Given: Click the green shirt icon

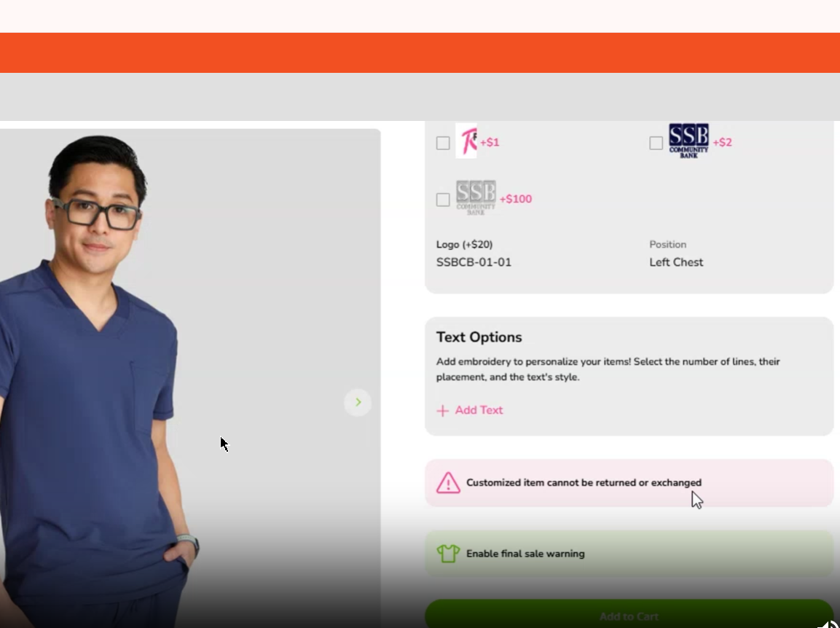Looking at the screenshot, I should pyautogui.click(x=448, y=554).
